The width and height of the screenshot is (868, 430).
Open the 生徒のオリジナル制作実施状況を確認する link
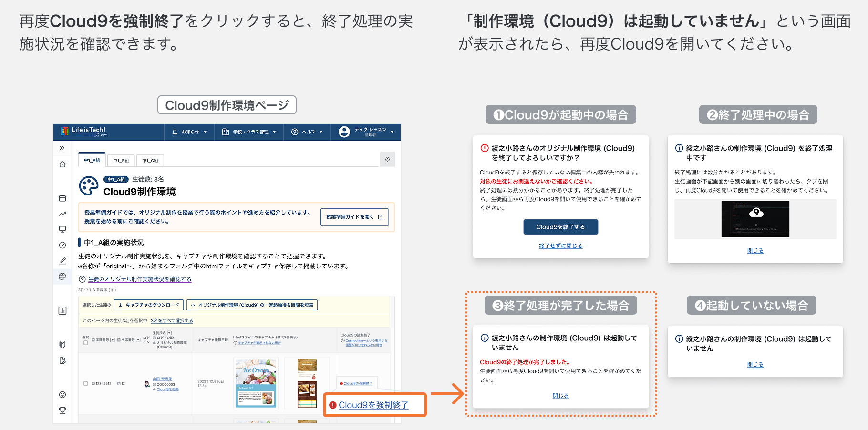(140, 279)
